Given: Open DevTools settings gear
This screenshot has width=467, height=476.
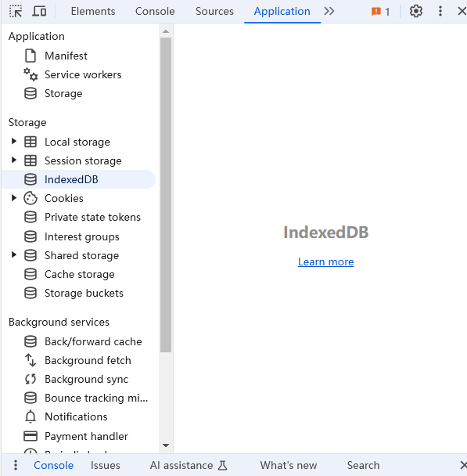Looking at the screenshot, I should (415, 11).
